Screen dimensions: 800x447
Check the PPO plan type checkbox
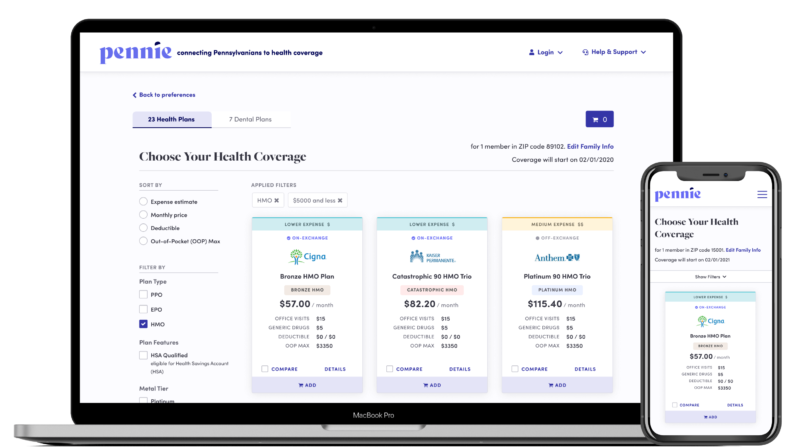tap(143, 294)
